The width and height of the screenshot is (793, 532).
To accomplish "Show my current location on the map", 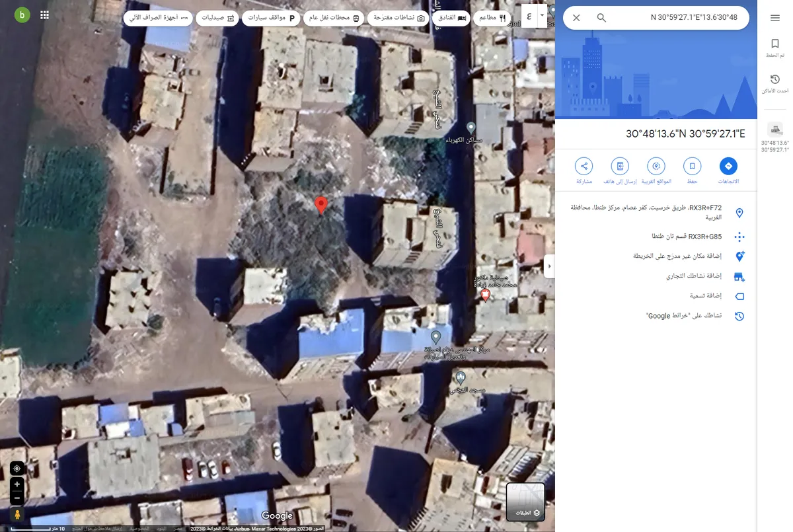I will click(17, 468).
